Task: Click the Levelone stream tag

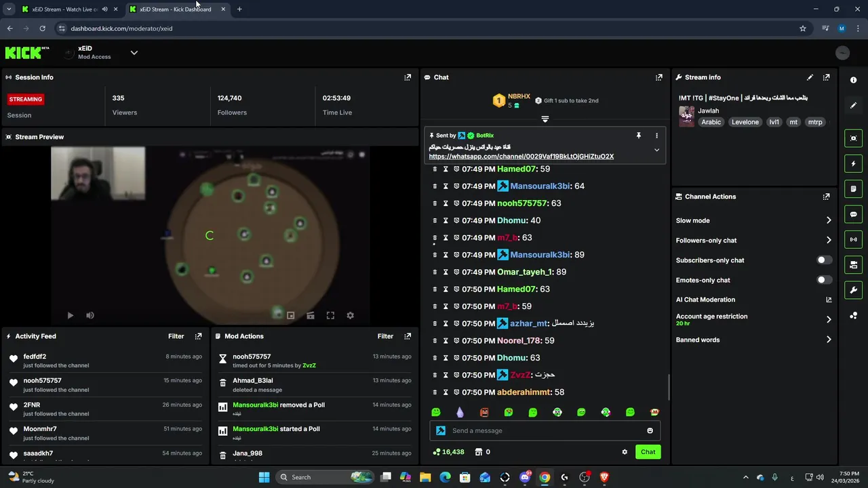Action: click(x=745, y=122)
